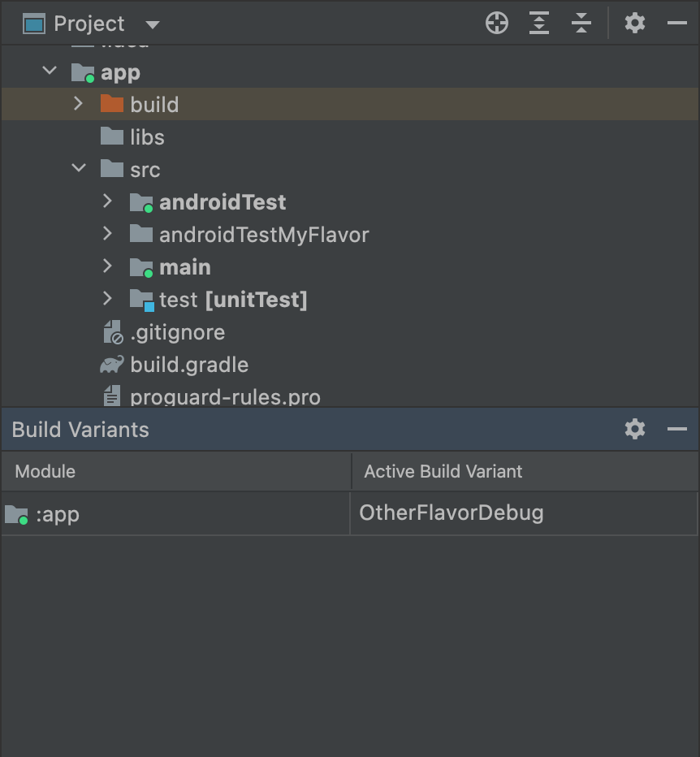The width and height of the screenshot is (700, 757).
Task: Click the Select Opened File crosshair icon
Action: click(x=496, y=23)
